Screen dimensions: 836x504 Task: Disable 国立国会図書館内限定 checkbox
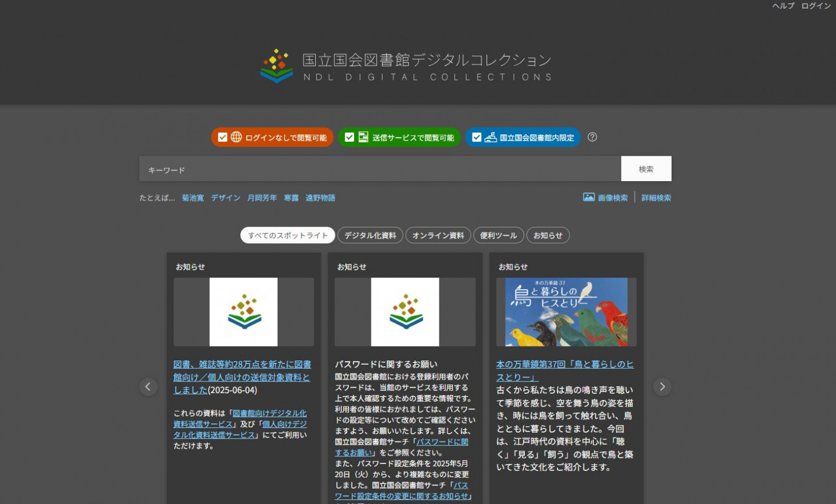[477, 137]
